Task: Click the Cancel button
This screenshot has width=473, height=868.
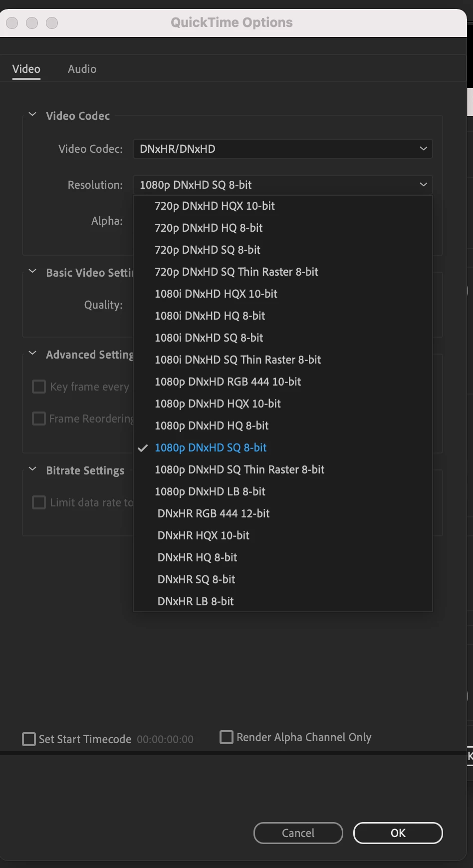Action: coord(298,833)
